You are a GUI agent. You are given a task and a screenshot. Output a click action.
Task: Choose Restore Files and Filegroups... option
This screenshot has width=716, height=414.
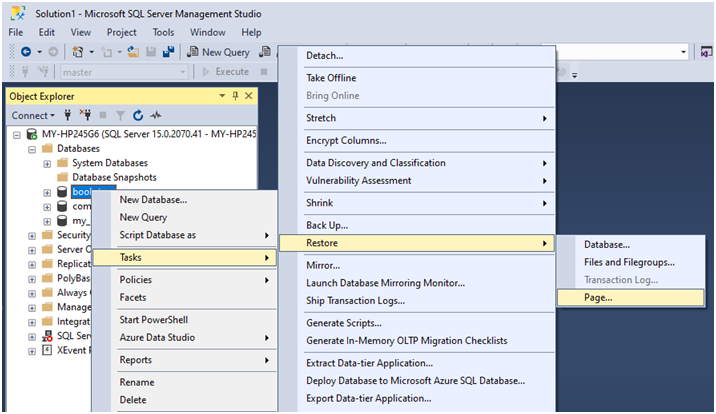(x=631, y=262)
